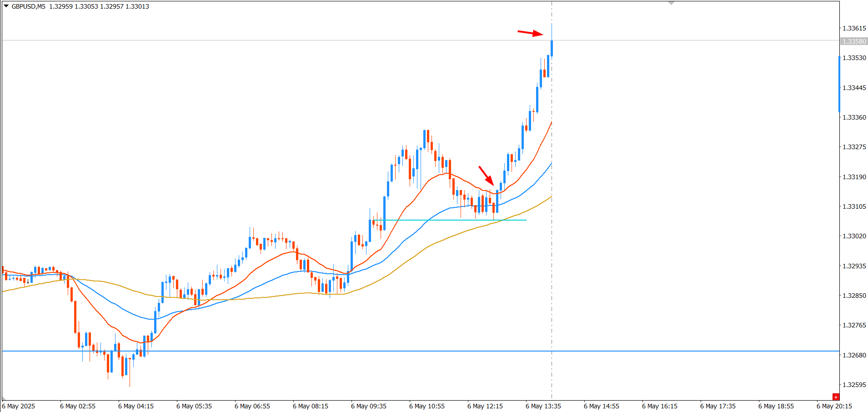The image size is (868, 412).
Task: Click the 1.32595 price scale label
Action: [x=854, y=385]
